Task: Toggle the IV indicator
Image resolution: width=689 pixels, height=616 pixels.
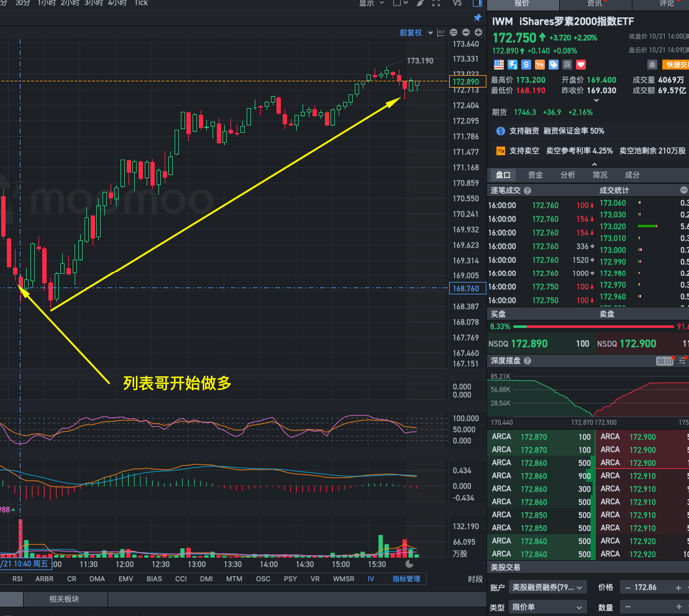Action: pos(371,579)
